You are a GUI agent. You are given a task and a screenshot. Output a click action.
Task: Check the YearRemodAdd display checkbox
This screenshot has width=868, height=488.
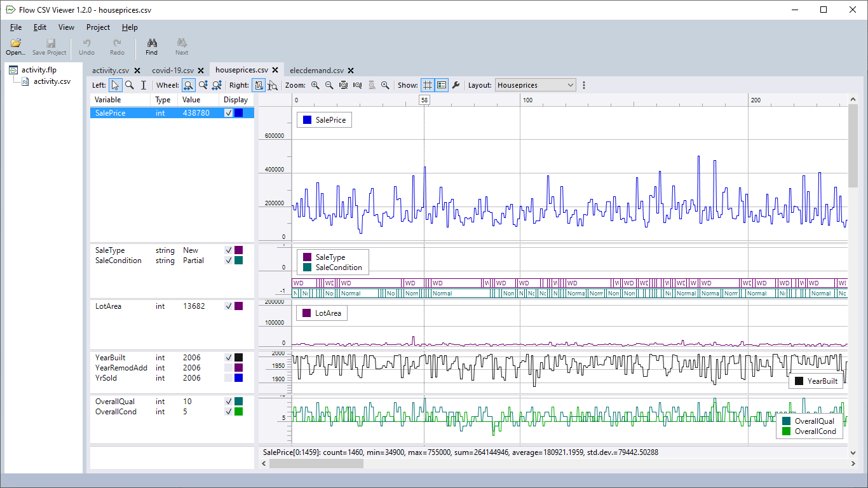tap(229, 368)
